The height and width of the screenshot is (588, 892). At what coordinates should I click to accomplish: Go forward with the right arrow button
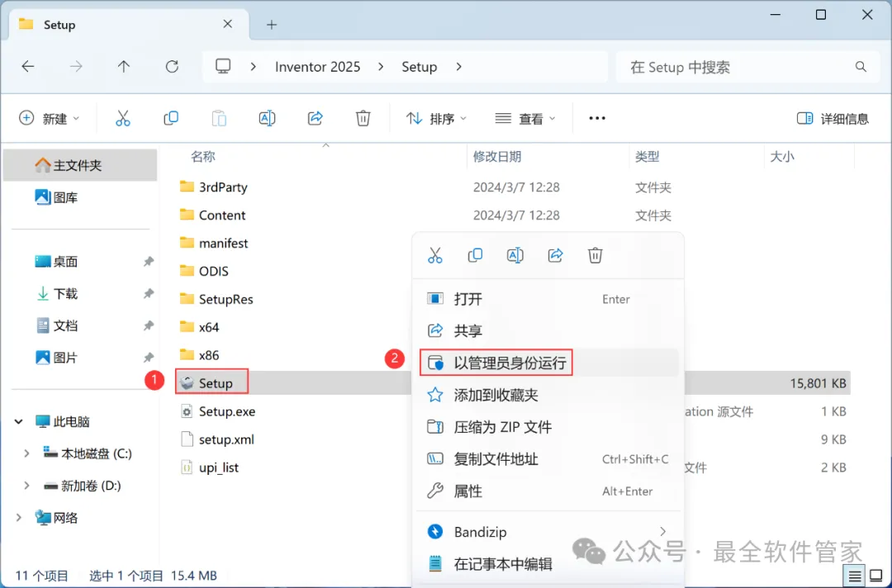76,67
